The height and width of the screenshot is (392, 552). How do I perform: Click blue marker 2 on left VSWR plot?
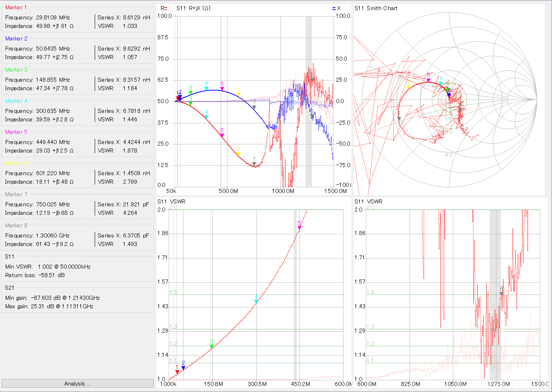coord(183,367)
